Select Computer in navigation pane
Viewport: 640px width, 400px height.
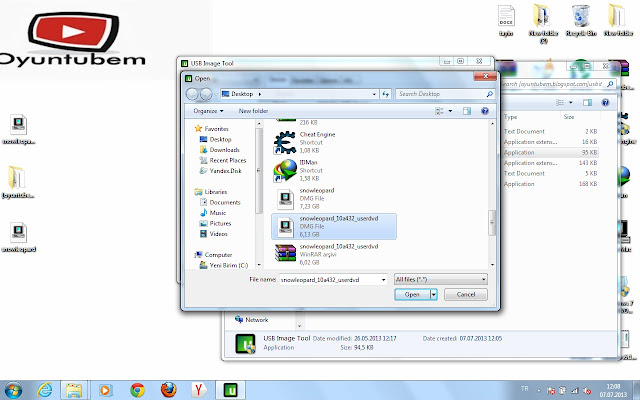tap(218, 255)
